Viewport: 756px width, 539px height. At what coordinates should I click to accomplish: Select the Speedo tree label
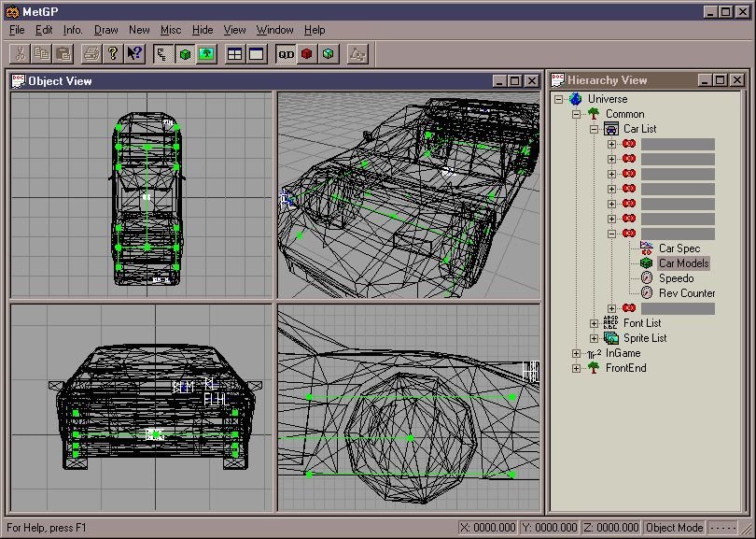pyautogui.click(x=676, y=278)
